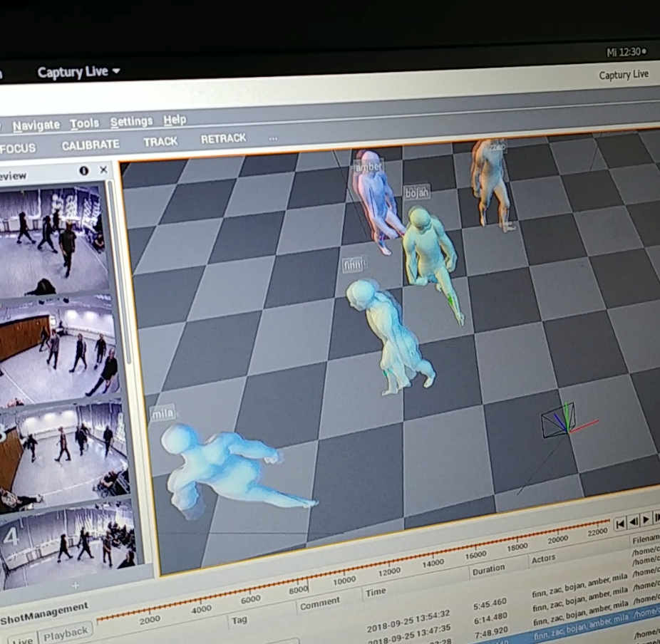Screen dimensions: 660x644
Task: Select the amber actor label
Action: coord(368,167)
